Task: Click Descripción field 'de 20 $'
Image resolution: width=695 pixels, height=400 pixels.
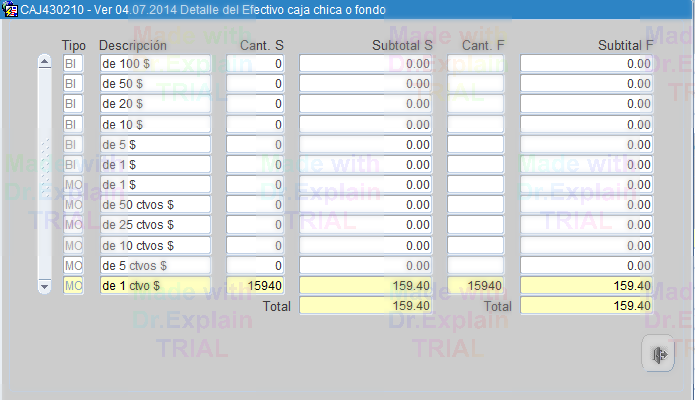Action: pyautogui.click(x=155, y=104)
